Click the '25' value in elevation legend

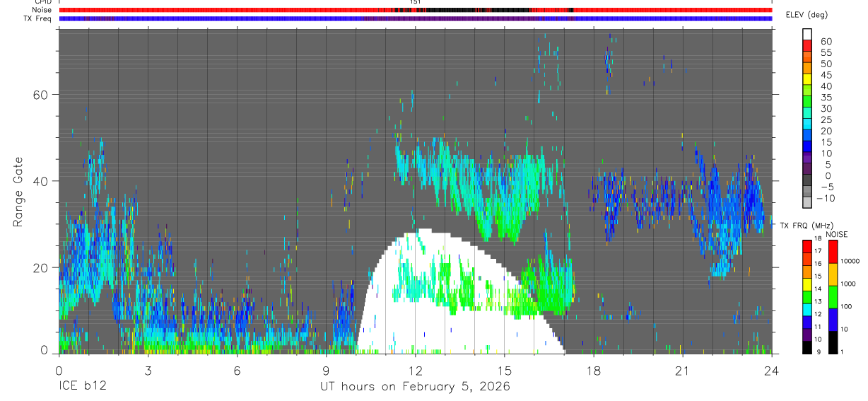pyautogui.click(x=826, y=120)
